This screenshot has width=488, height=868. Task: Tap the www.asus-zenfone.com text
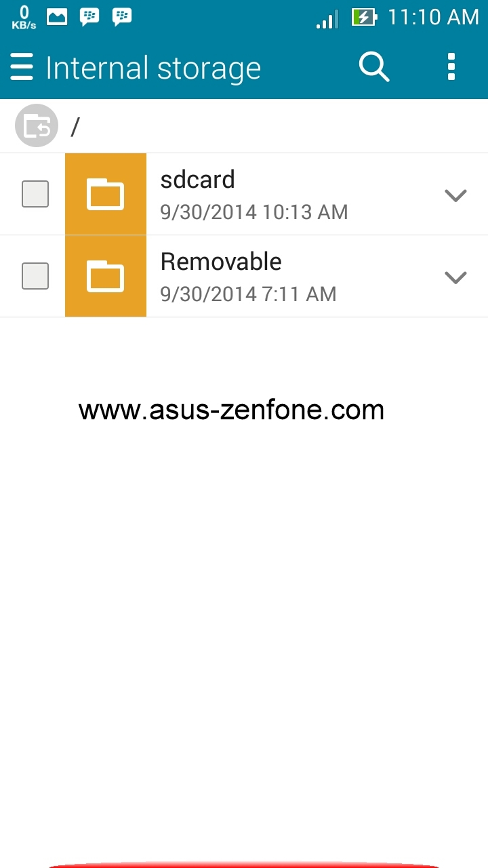click(x=231, y=410)
